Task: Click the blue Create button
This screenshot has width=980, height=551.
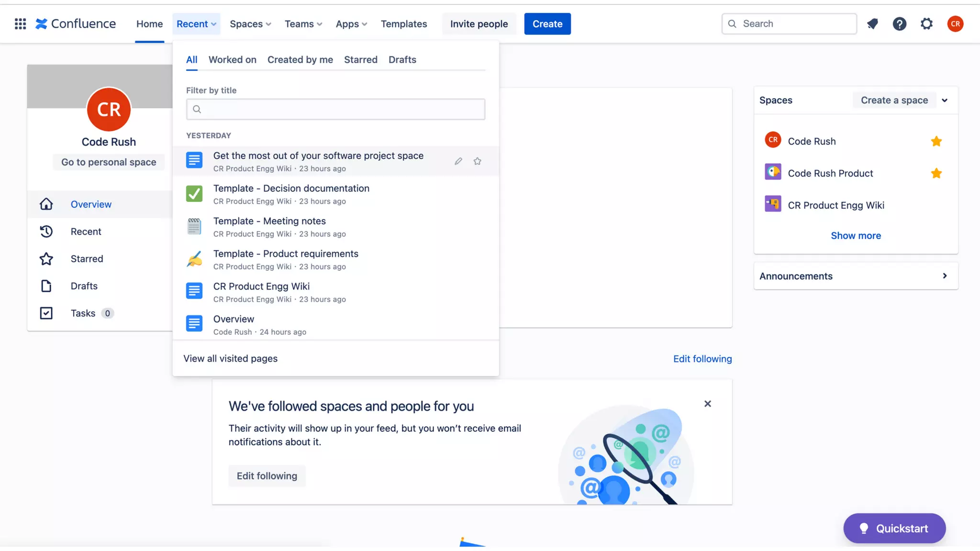Action: [547, 23]
